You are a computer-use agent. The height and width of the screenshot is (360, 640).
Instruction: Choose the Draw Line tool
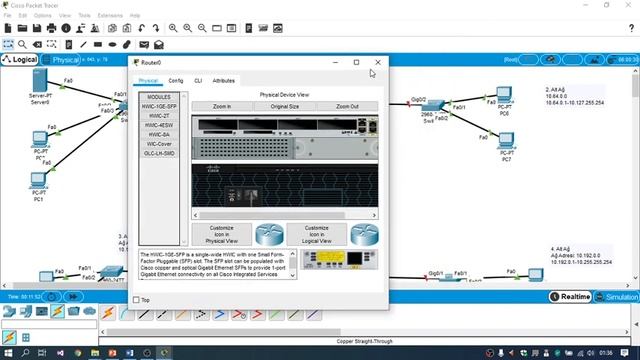point(83,44)
